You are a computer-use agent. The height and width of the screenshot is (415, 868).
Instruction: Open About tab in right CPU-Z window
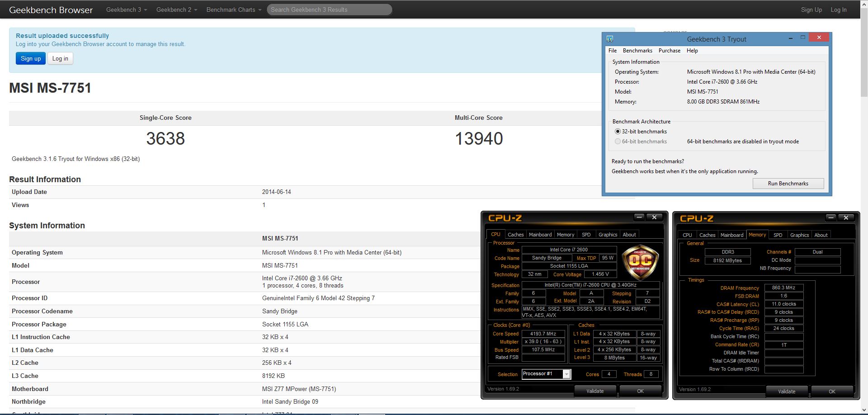tap(821, 235)
